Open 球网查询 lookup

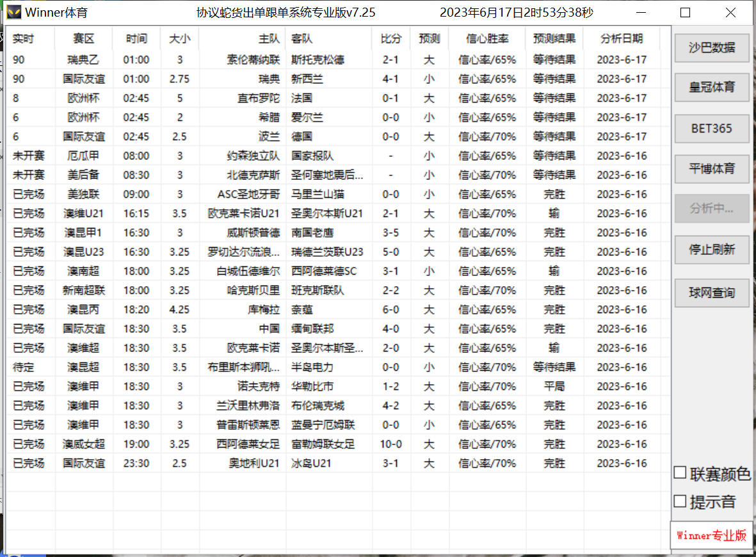tap(712, 293)
